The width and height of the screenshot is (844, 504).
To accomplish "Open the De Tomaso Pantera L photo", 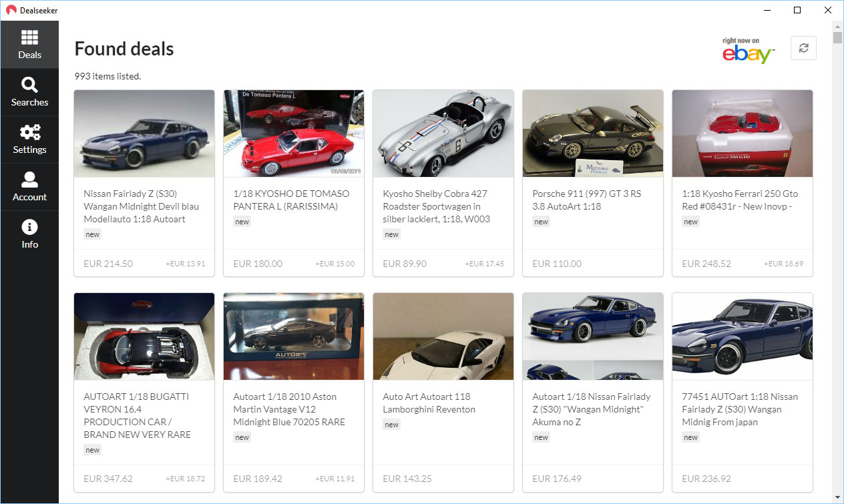I will (294, 134).
